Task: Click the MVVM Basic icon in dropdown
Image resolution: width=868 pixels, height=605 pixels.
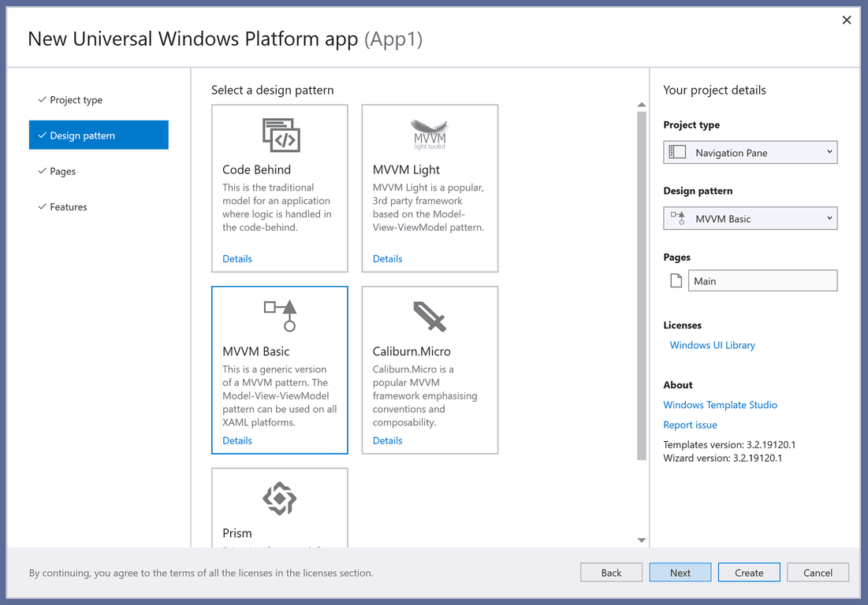Action: 678,218
